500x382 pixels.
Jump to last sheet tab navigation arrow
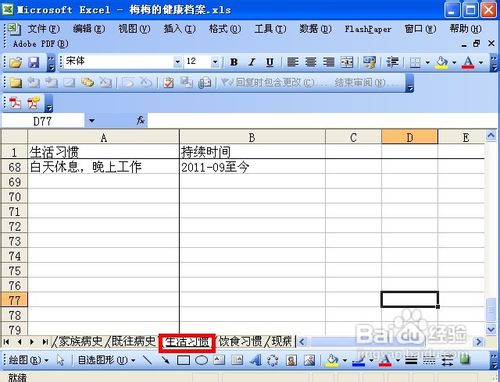coord(45,342)
